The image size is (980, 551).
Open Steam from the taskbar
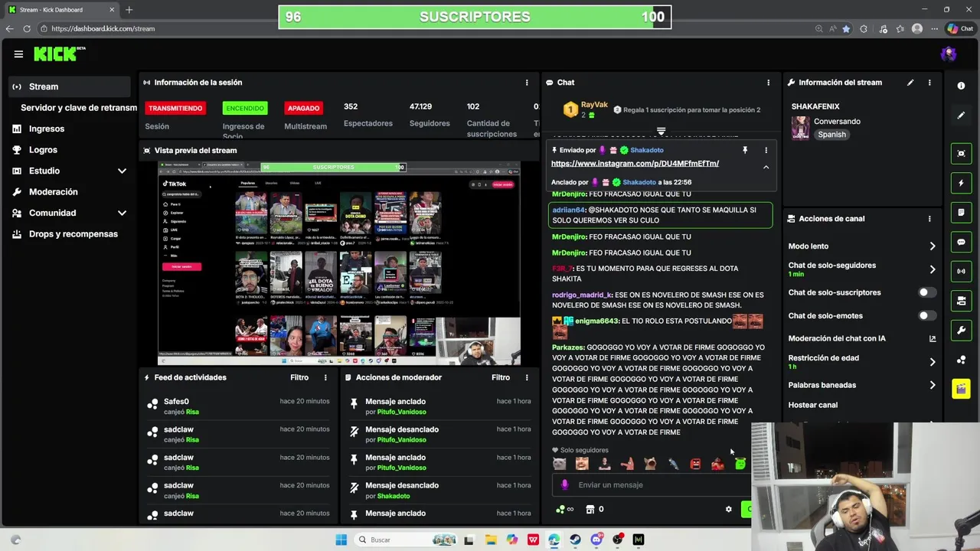point(575,540)
